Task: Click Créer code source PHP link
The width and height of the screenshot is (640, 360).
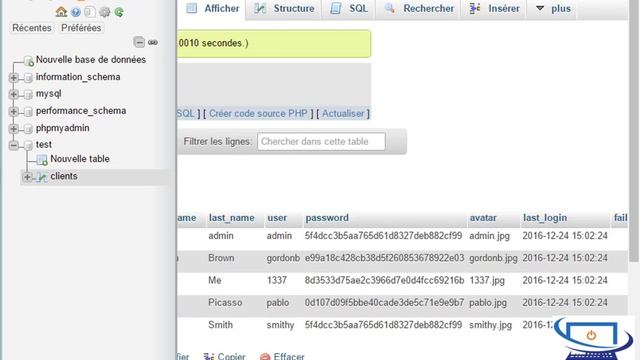Action: [x=258, y=113]
